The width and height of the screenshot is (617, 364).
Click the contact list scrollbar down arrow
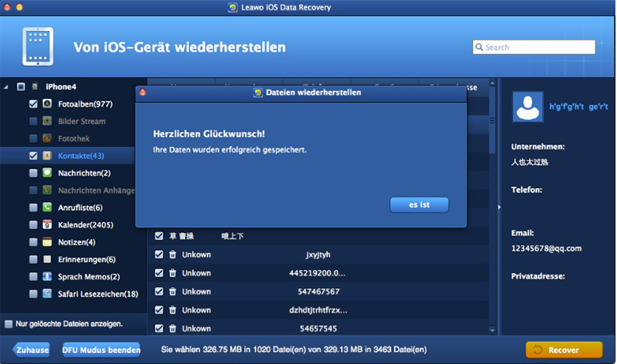click(x=492, y=330)
